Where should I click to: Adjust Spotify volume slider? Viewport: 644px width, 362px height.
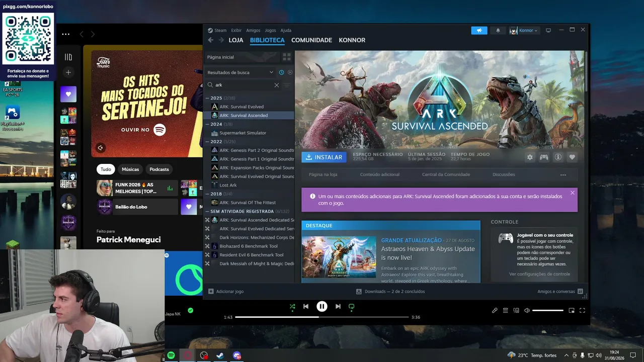(x=548, y=310)
